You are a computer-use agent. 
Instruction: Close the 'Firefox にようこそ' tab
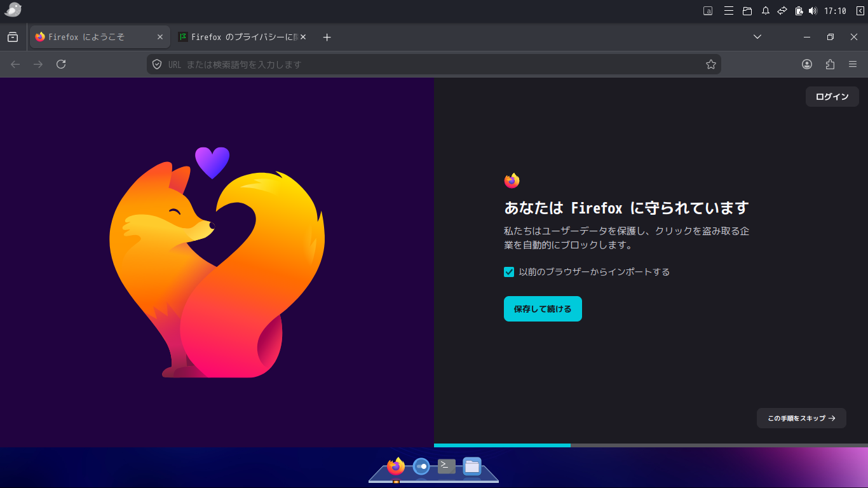click(x=160, y=37)
